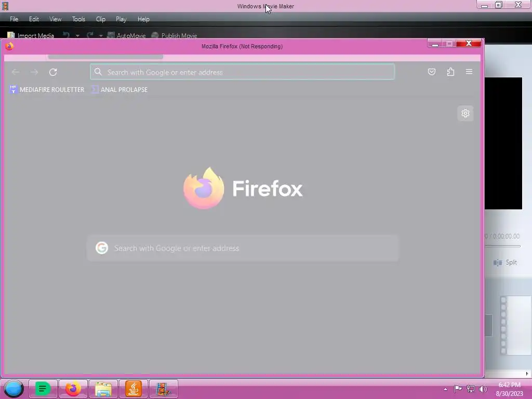Image resolution: width=532 pixels, height=399 pixels.
Task: Click the Movie Maker black preview monitor
Action: [503, 143]
